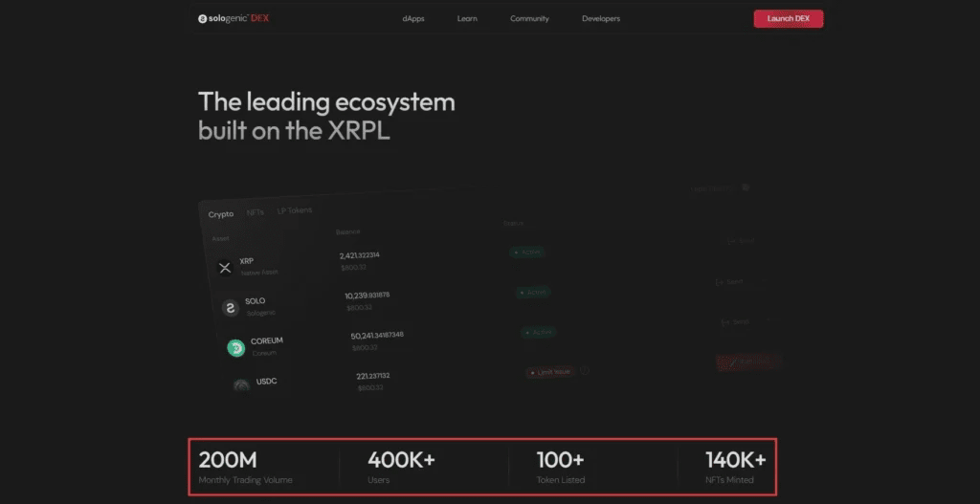Open the Developers menu

tap(601, 19)
